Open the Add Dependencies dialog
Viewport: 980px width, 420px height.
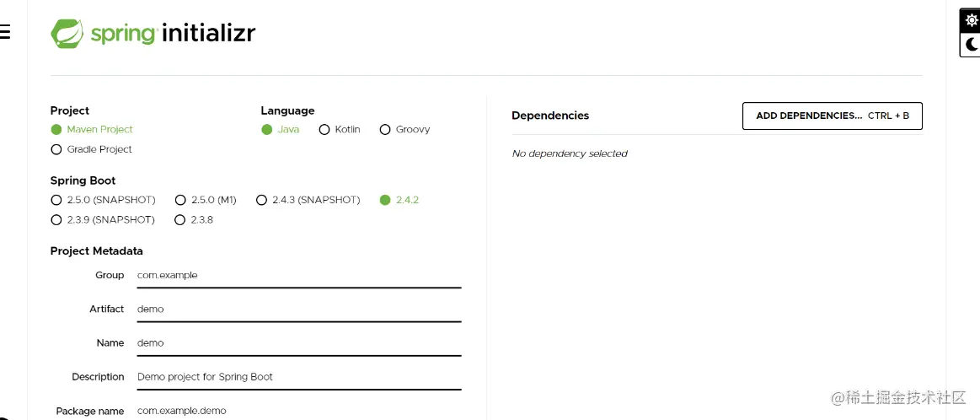tap(833, 116)
